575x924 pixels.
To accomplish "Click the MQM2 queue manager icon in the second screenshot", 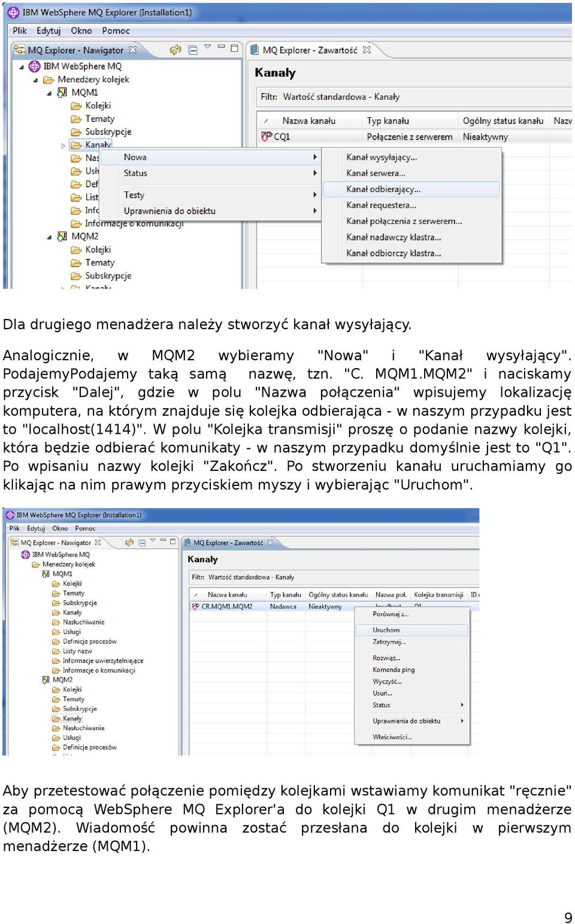I will coord(46,680).
